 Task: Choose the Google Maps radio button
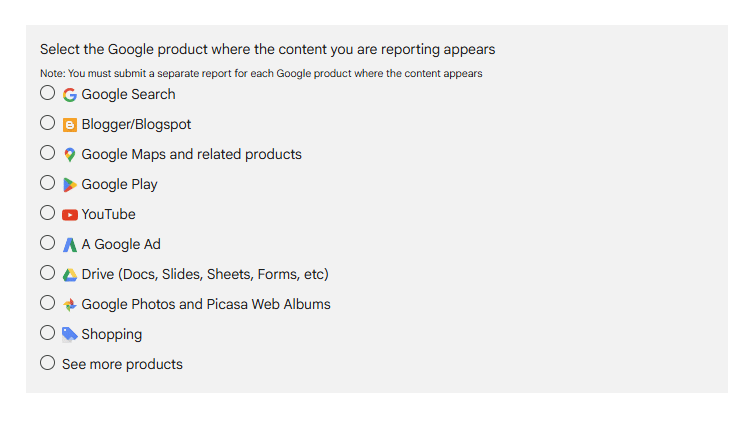[47, 152]
